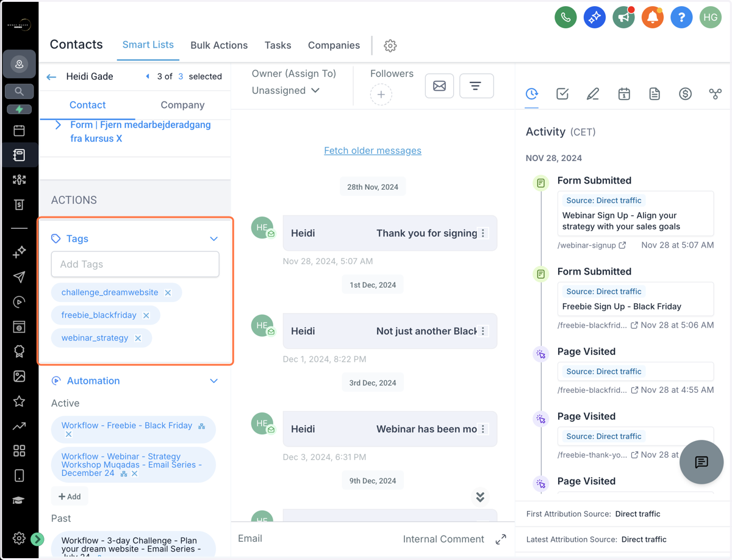
Task: Remove the challenge_dreamwebsite tag
Action: coord(168,293)
